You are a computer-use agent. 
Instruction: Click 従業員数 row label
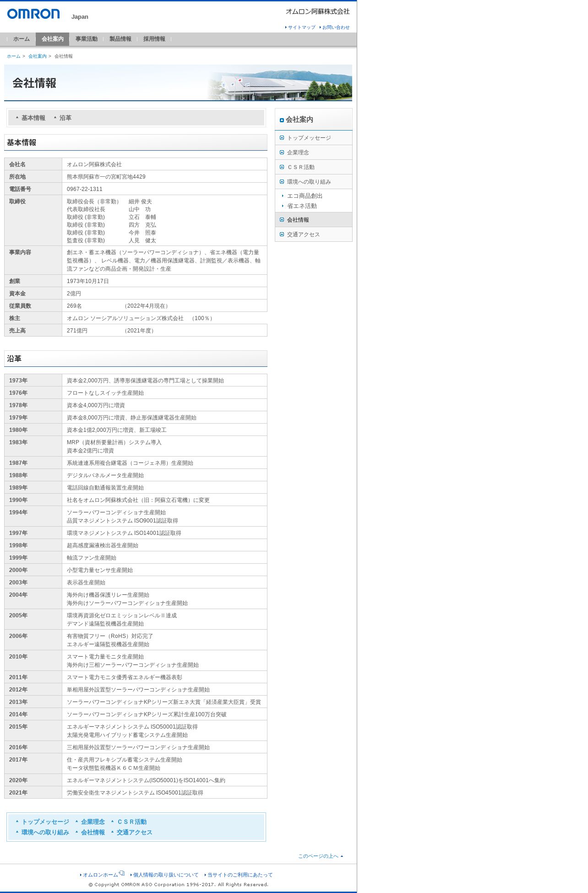coord(20,306)
